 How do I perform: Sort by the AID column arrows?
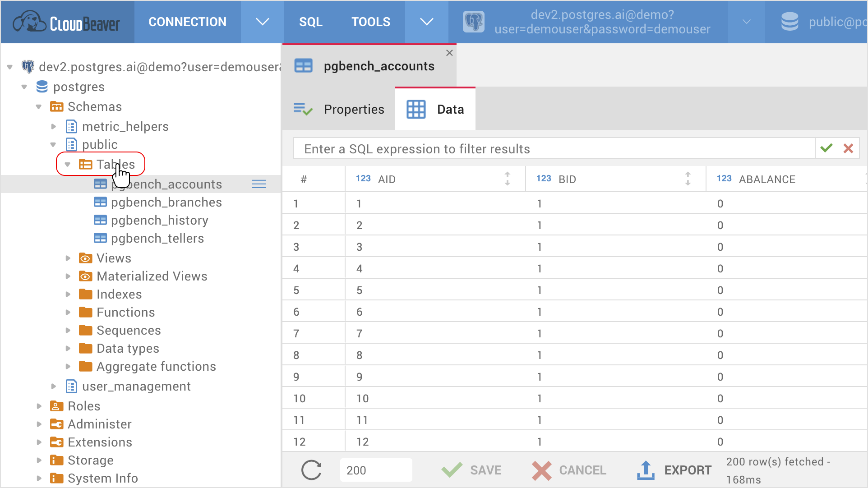pyautogui.click(x=508, y=179)
